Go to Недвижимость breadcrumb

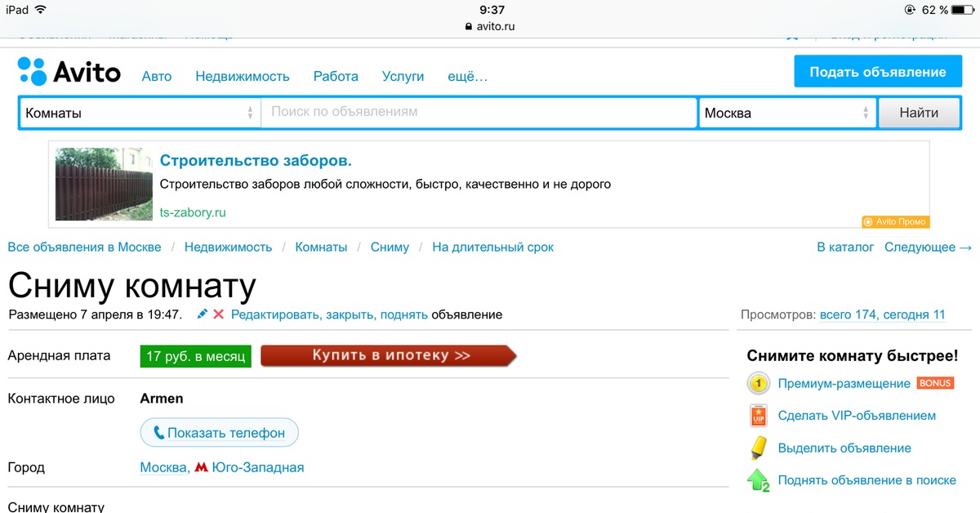coord(228,247)
